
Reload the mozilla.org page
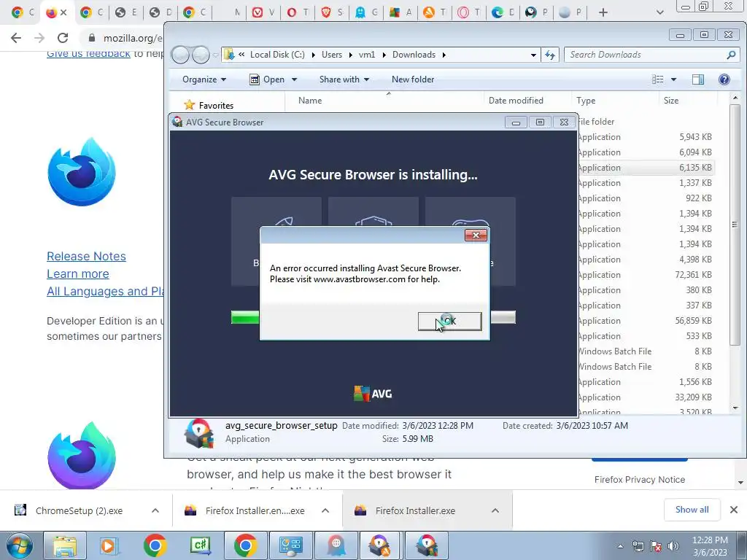coord(63,38)
